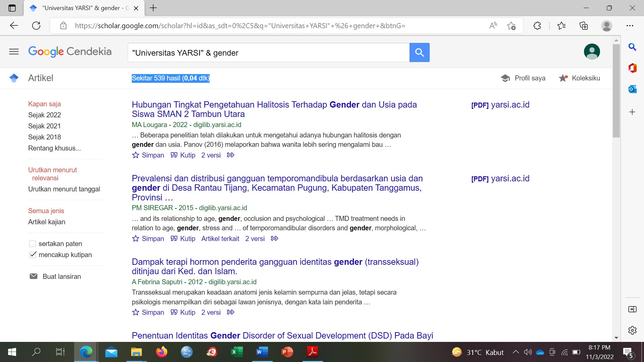Viewport: 644px width, 362px height.
Task: Click the Google Cendekia logo
Action: pyautogui.click(x=70, y=52)
